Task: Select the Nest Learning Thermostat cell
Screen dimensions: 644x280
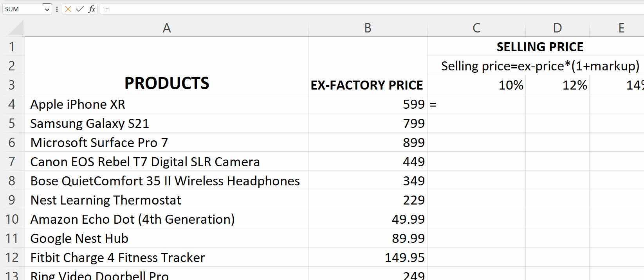Action: tap(167, 200)
